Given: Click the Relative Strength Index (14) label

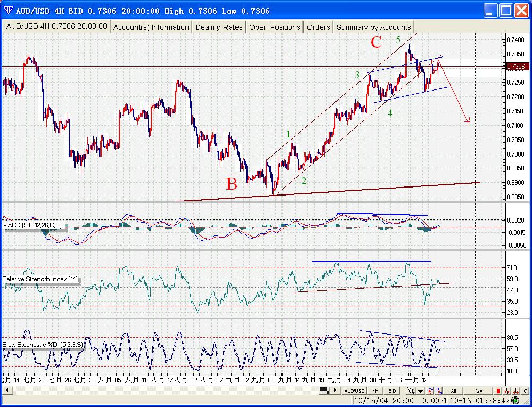Looking at the screenshot, I should point(40,279).
